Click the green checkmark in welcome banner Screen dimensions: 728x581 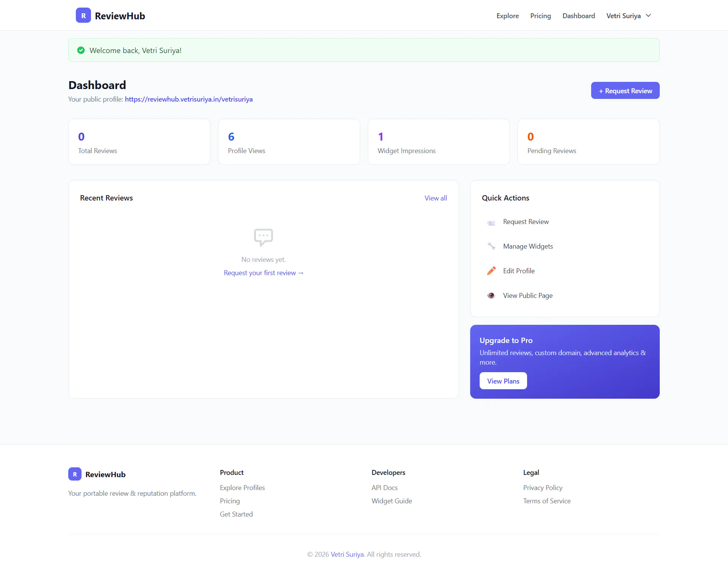pyautogui.click(x=81, y=50)
